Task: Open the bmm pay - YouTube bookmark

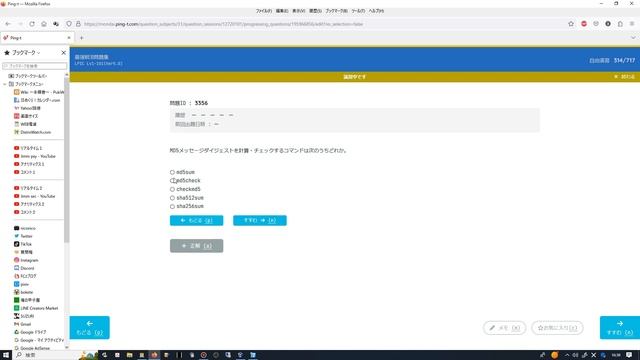Action: (x=35, y=156)
